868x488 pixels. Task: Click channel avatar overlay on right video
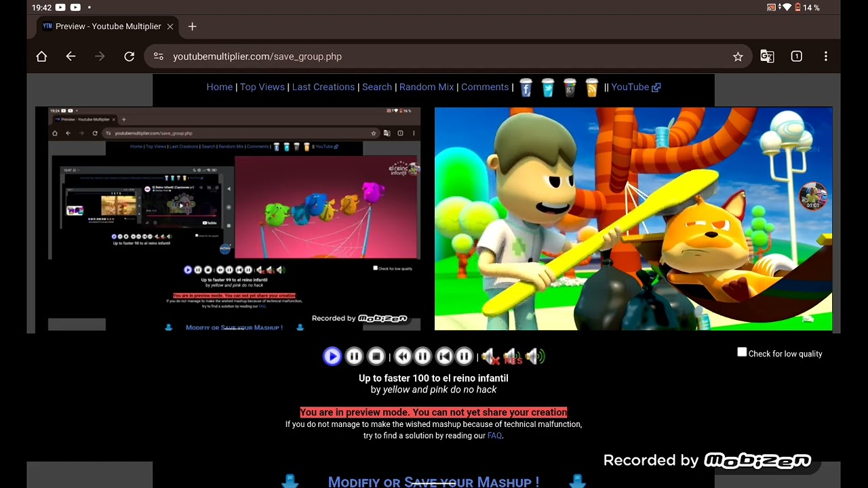(812, 197)
